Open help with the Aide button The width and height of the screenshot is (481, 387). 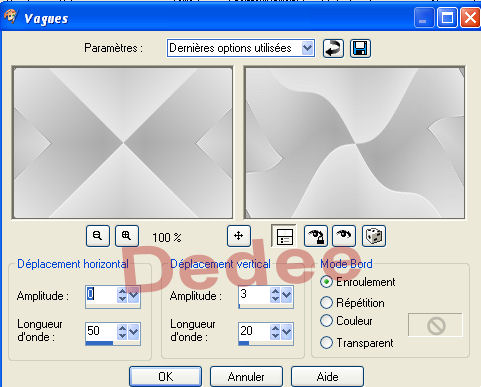[x=327, y=377]
